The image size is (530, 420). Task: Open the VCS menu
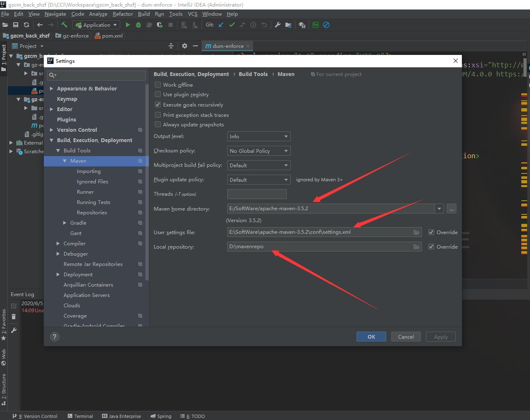point(193,14)
